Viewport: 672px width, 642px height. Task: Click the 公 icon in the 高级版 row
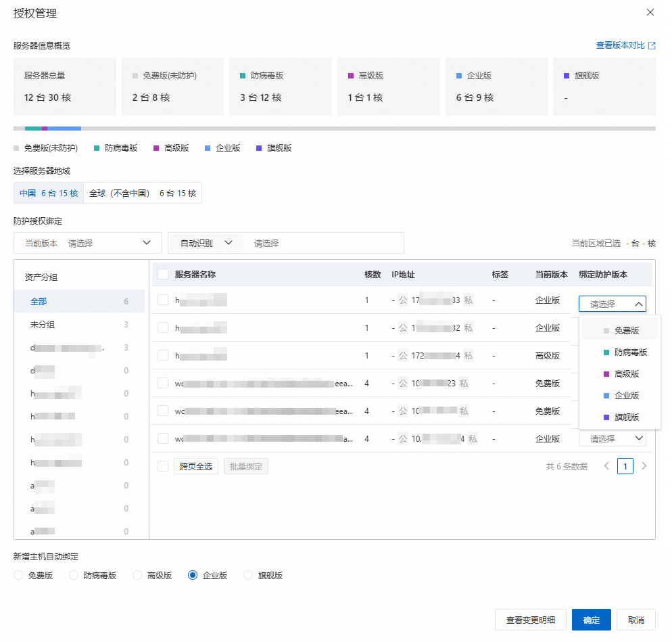pyautogui.click(x=403, y=356)
